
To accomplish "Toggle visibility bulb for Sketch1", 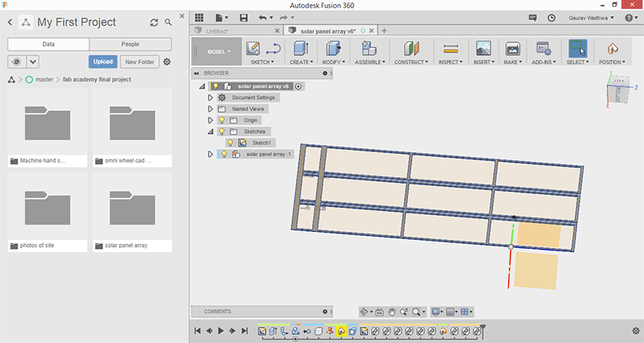I will point(230,143).
